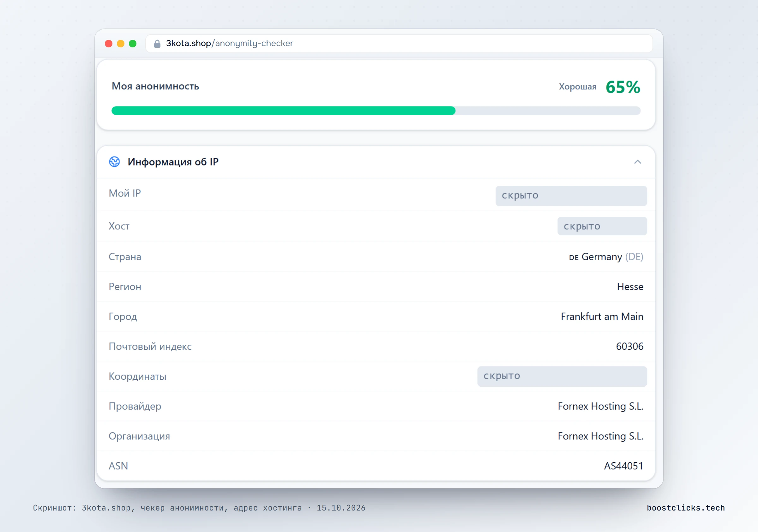Click the Координаты label
Viewport: 758px width, 532px height.
138,377
